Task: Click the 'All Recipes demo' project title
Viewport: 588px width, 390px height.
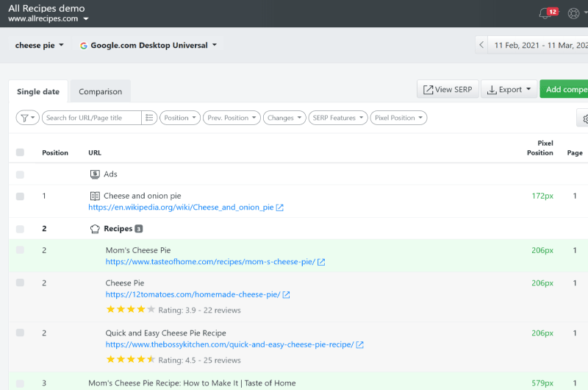Action: point(46,8)
